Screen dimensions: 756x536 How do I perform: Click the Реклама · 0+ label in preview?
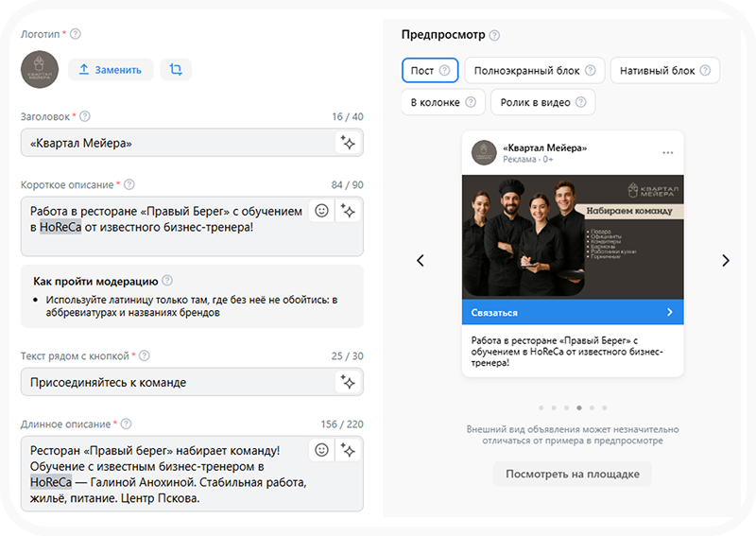(528, 159)
